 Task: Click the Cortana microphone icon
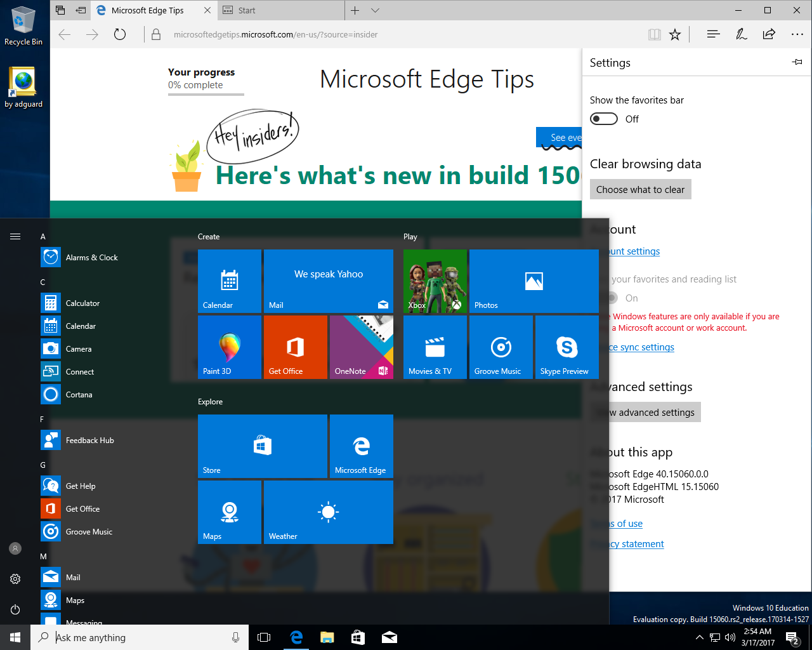235,637
